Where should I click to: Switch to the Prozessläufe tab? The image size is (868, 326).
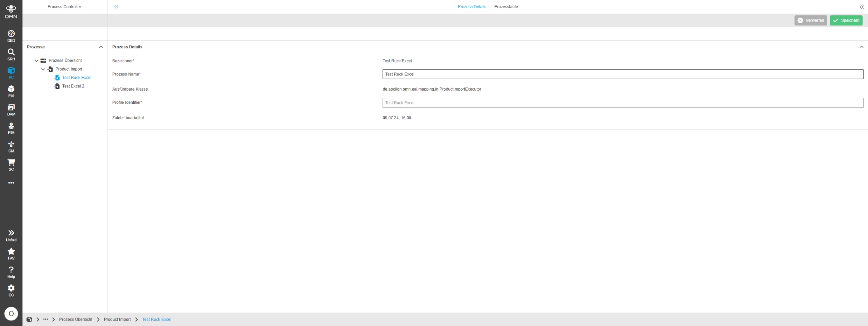point(506,7)
